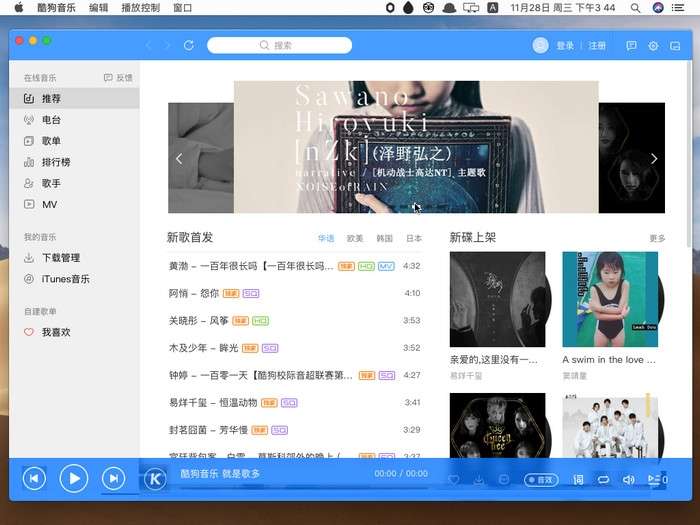Go forward with the right navigation arrow
Viewport: 700px width, 525px height.
tap(167, 45)
